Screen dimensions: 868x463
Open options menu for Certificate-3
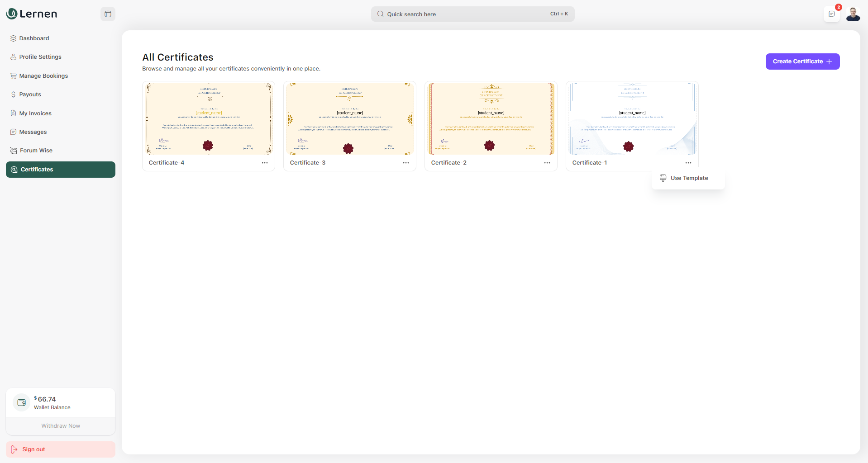[406, 163]
